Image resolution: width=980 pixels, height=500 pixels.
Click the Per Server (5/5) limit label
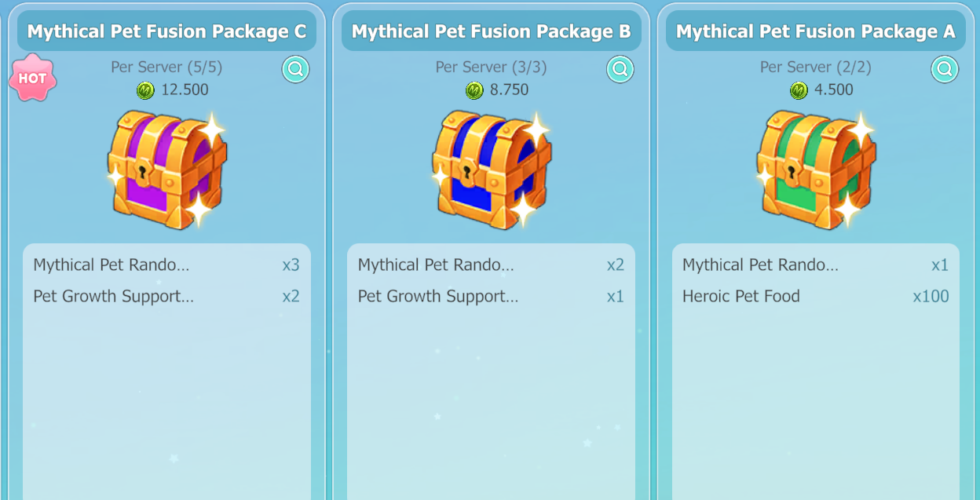pyautogui.click(x=166, y=68)
